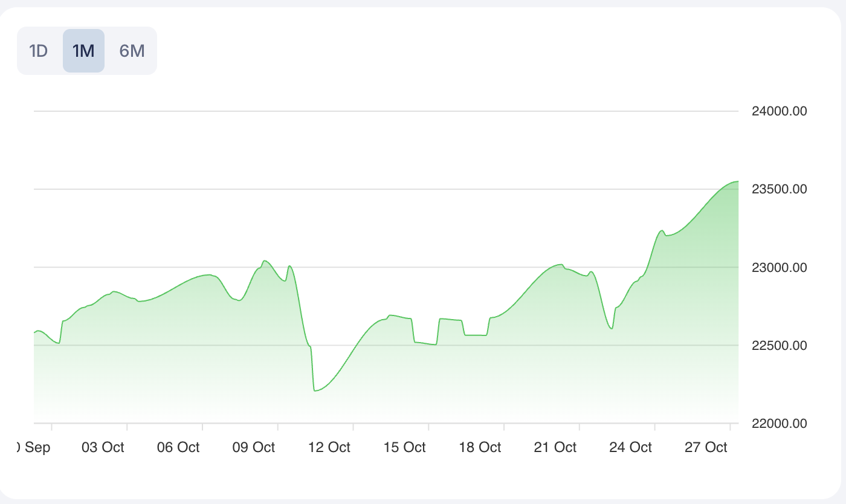Click the 12 Oct date label
This screenshot has width=846, height=504.
[329, 448]
